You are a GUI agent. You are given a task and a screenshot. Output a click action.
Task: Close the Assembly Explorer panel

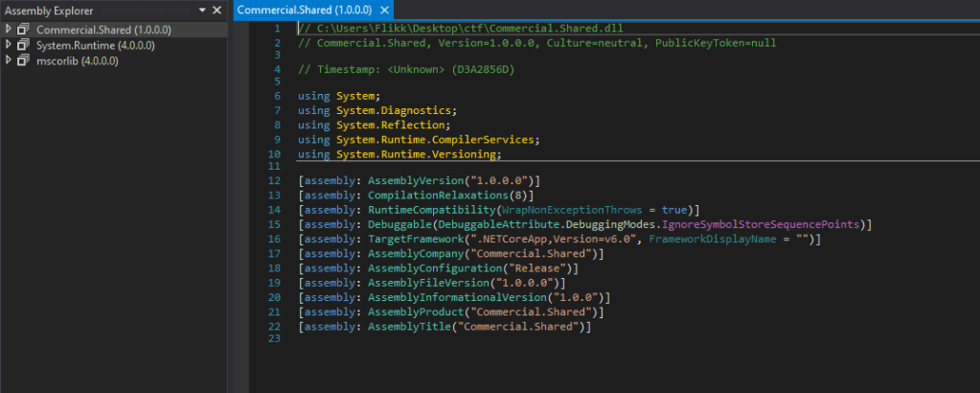[x=218, y=11]
